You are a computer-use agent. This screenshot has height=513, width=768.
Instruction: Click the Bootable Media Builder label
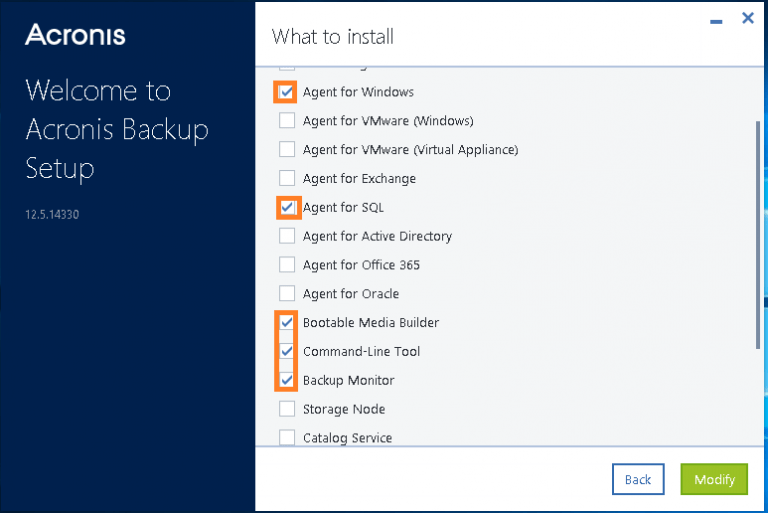pyautogui.click(x=371, y=323)
